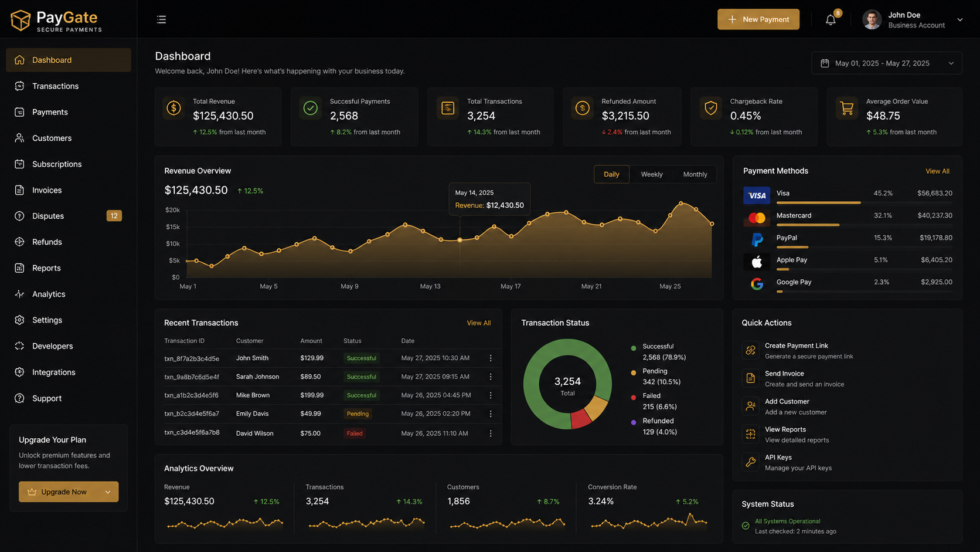The width and height of the screenshot is (980, 552).
Task: Click the Total Revenue dollar icon
Action: click(173, 109)
